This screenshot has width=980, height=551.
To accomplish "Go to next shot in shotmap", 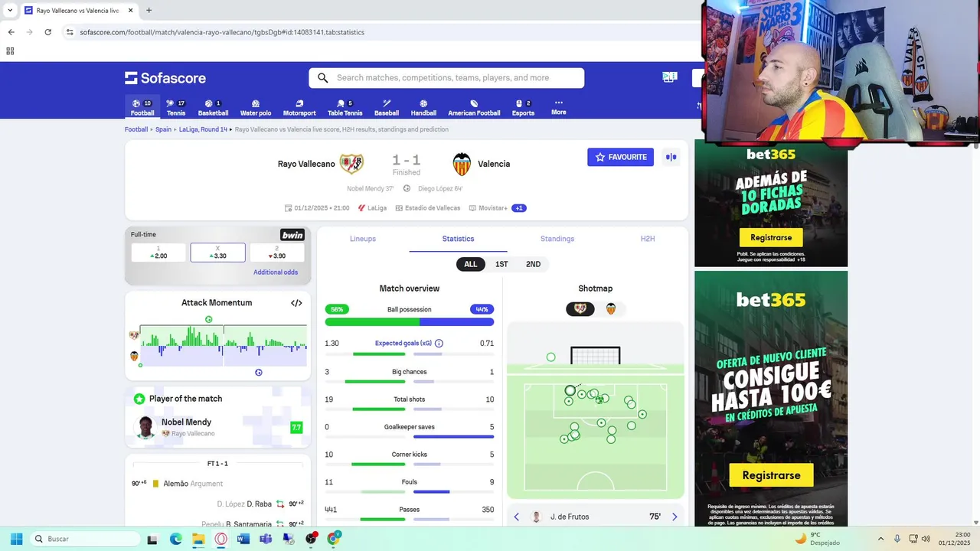I will pyautogui.click(x=675, y=517).
